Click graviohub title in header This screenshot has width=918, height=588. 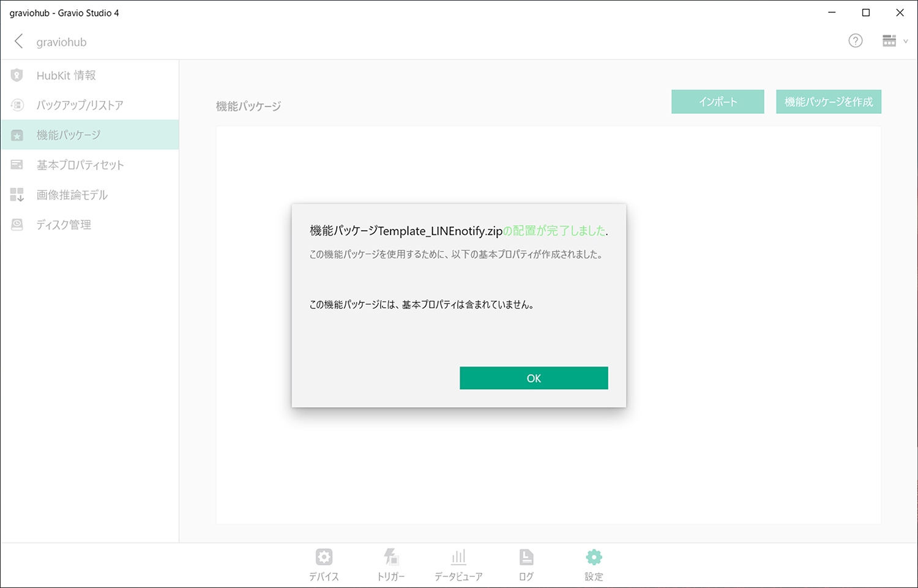[61, 42]
